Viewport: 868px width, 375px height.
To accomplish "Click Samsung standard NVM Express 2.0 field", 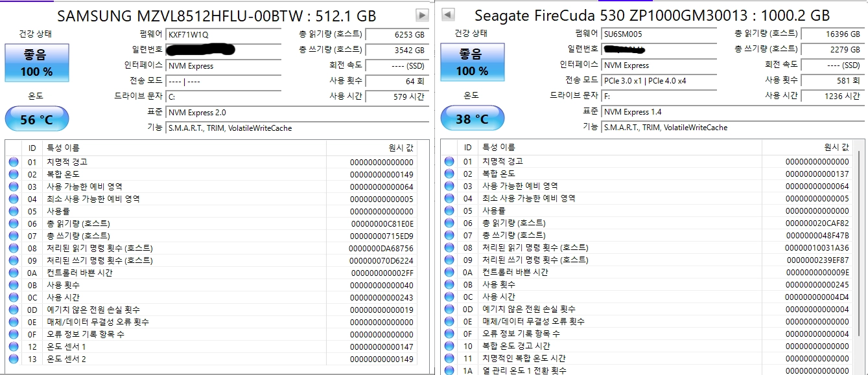I will tap(298, 113).
